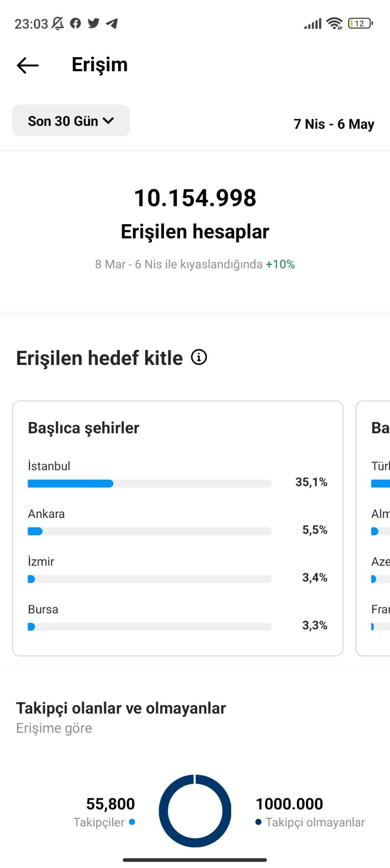This screenshot has width=390, height=868.
Task: Tap the İzmir percentage bar
Action: (149, 579)
